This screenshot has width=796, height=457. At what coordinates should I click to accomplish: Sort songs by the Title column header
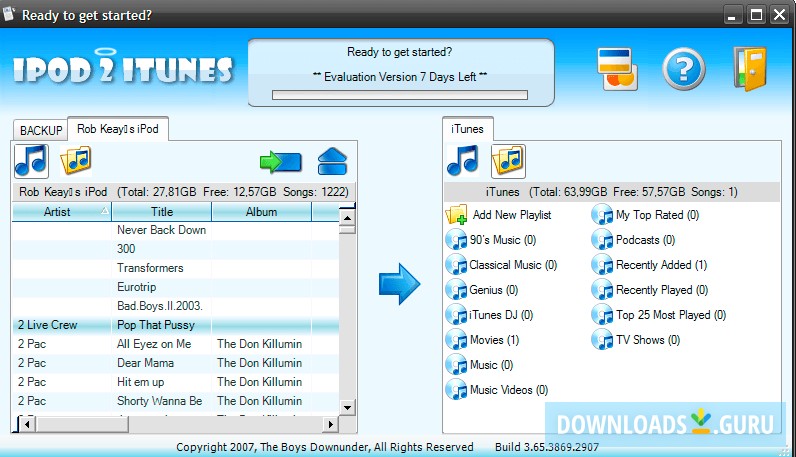pyautogui.click(x=161, y=212)
